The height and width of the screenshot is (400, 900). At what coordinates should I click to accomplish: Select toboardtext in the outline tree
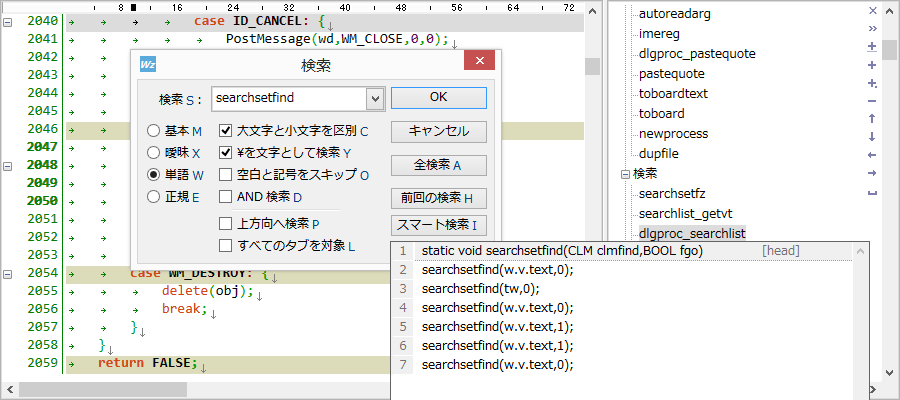pyautogui.click(x=673, y=94)
